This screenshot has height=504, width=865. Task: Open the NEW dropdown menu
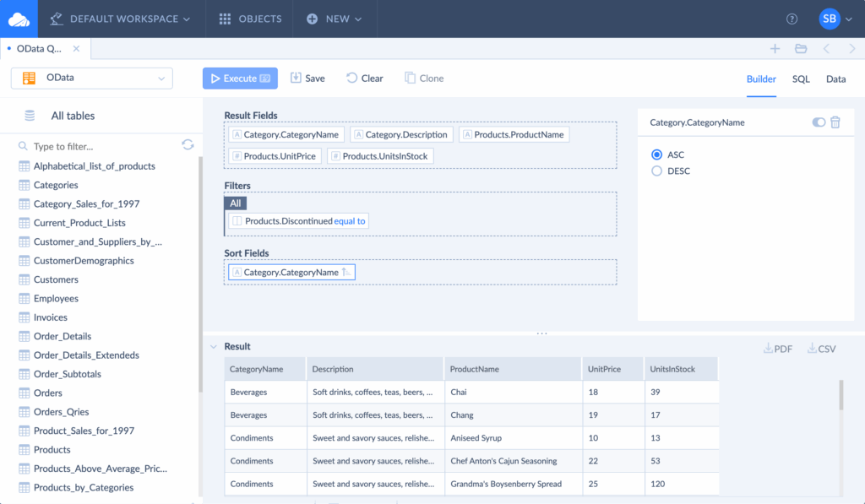pos(334,18)
